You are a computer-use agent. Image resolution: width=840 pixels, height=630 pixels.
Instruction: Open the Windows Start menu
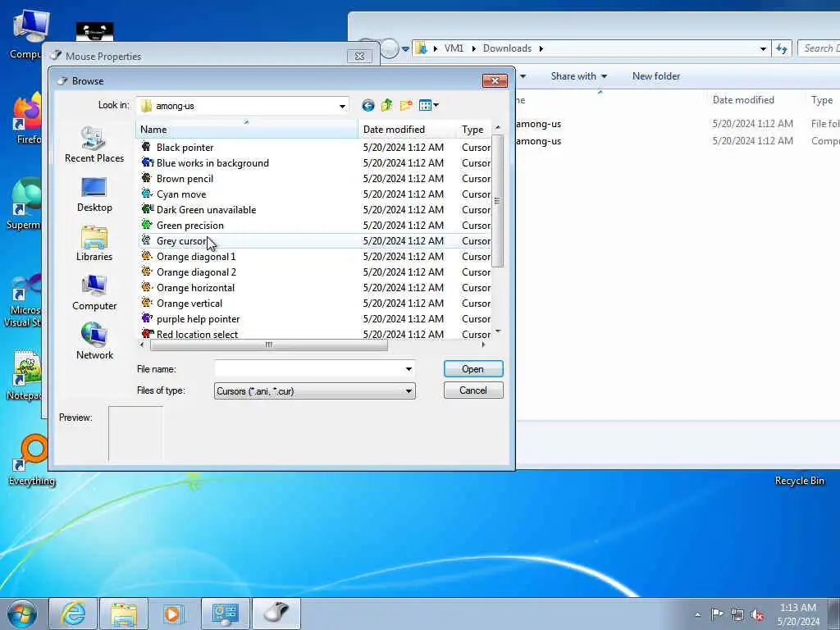tap(22, 614)
